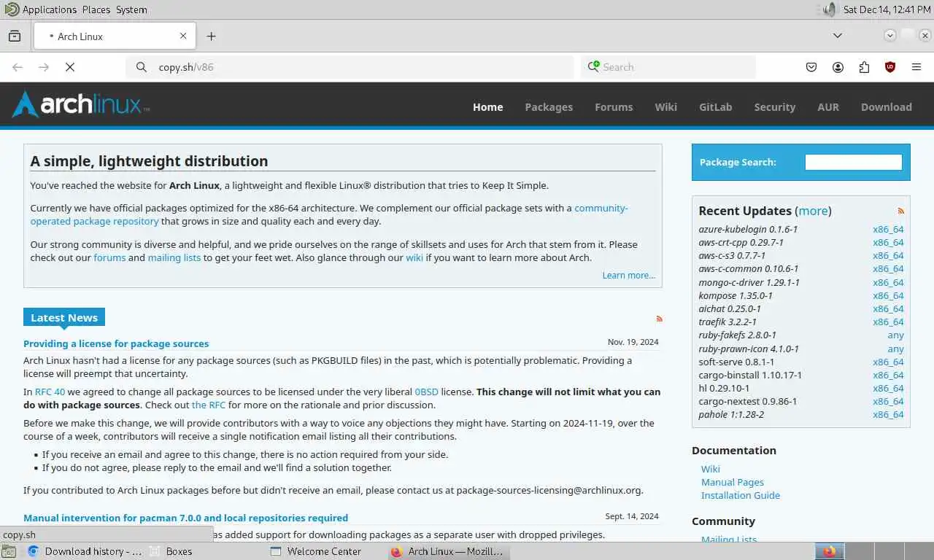
Task: Stop loading the page
Action: click(70, 67)
